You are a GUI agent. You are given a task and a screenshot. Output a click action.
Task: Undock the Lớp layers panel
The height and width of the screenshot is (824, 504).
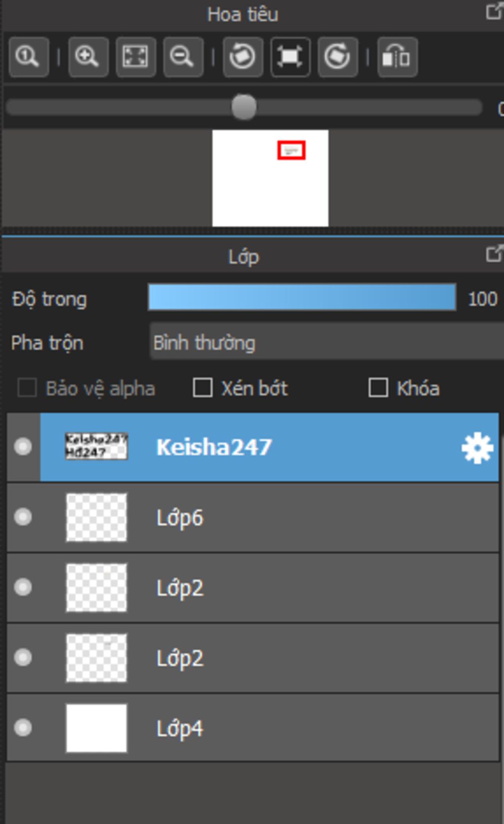pyautogui.click(x=494, y=254)
